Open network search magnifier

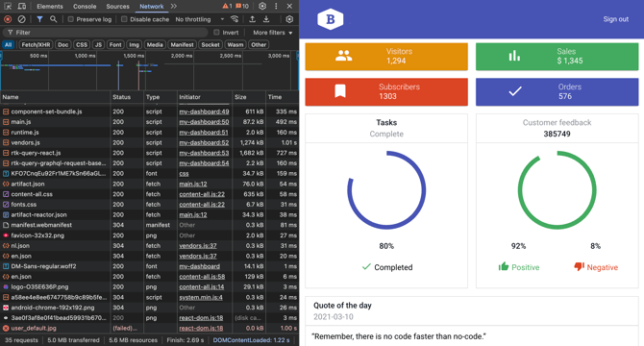pyautogui.click(x=54, y=19)
